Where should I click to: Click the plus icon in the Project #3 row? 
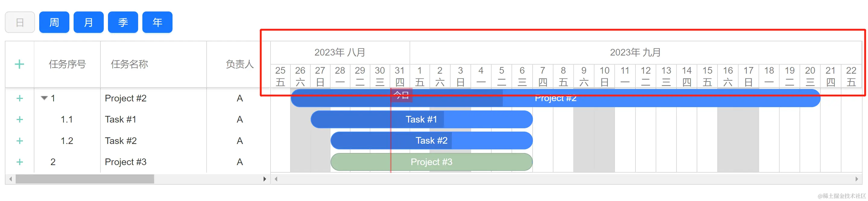click(x=20, y=162)
